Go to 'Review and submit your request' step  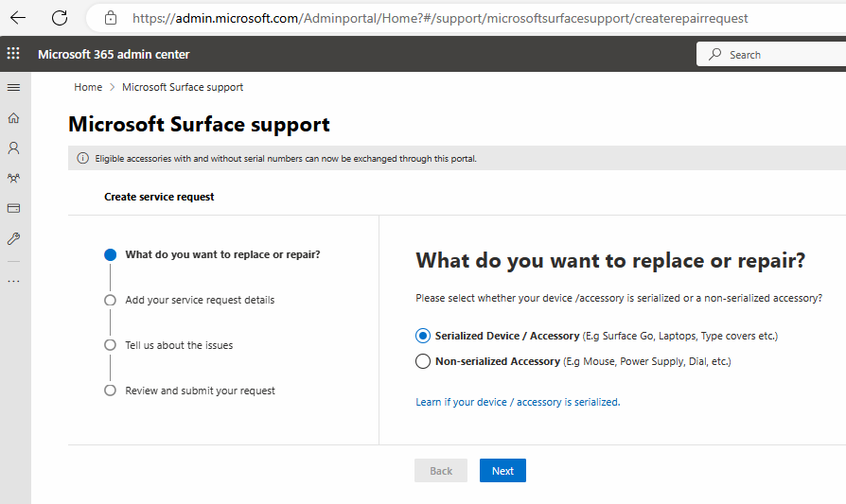(x=200, y=391)
